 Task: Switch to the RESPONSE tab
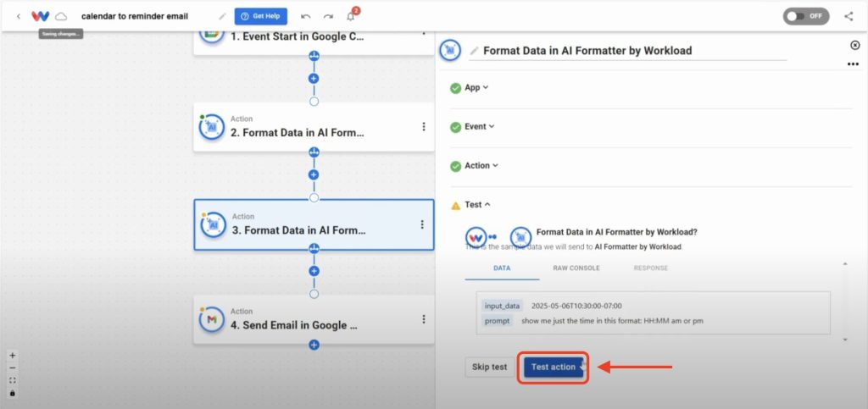tap(651, 268)
